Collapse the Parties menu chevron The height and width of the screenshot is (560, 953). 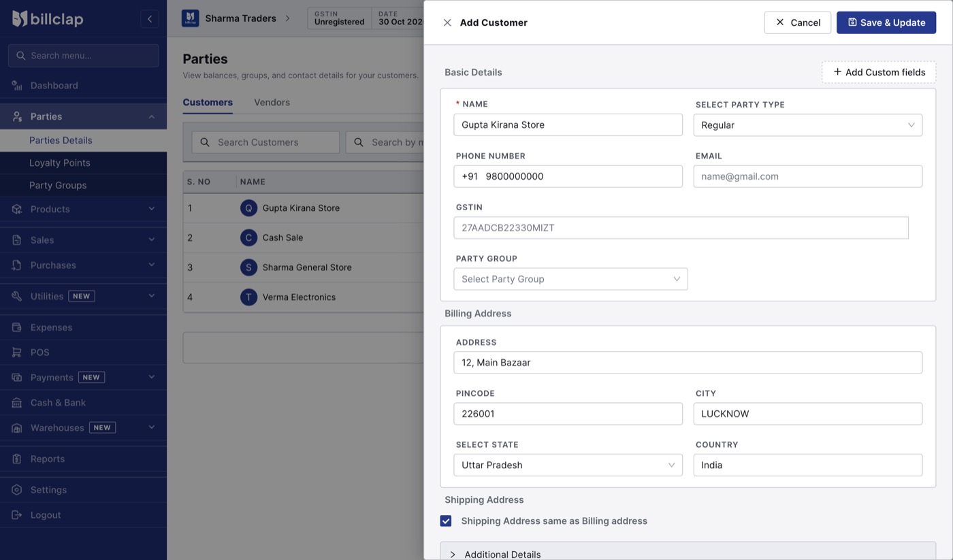[x=151, y=116]
